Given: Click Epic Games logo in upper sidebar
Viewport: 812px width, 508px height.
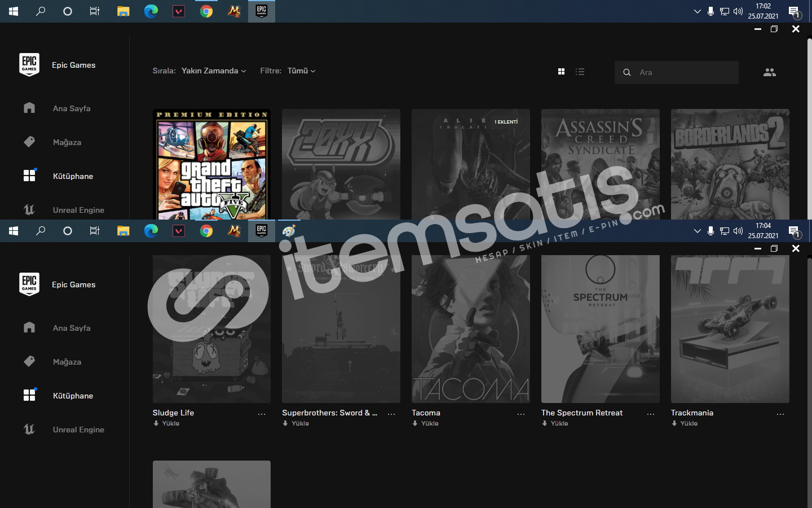Looking at the screenshot, I should click(x=29, y=64).
